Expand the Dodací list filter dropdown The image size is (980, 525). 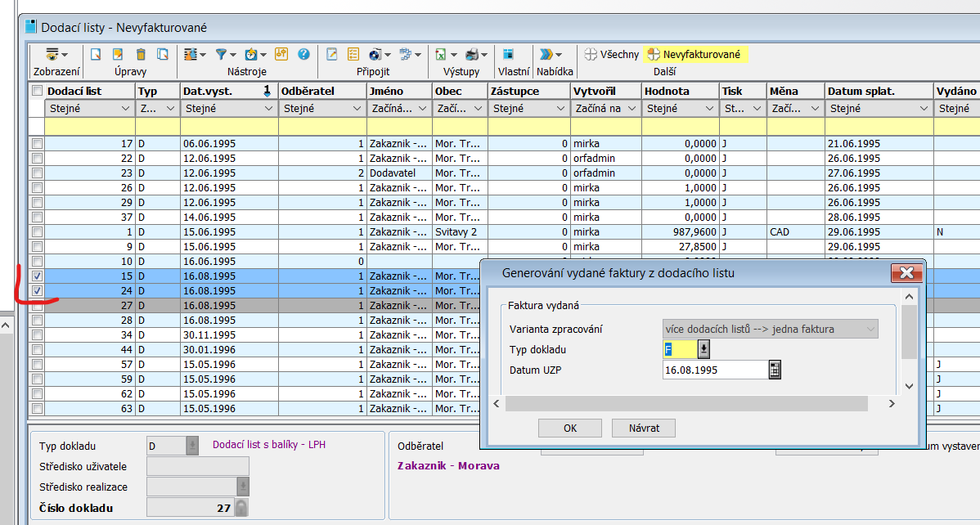click(125, 109)
